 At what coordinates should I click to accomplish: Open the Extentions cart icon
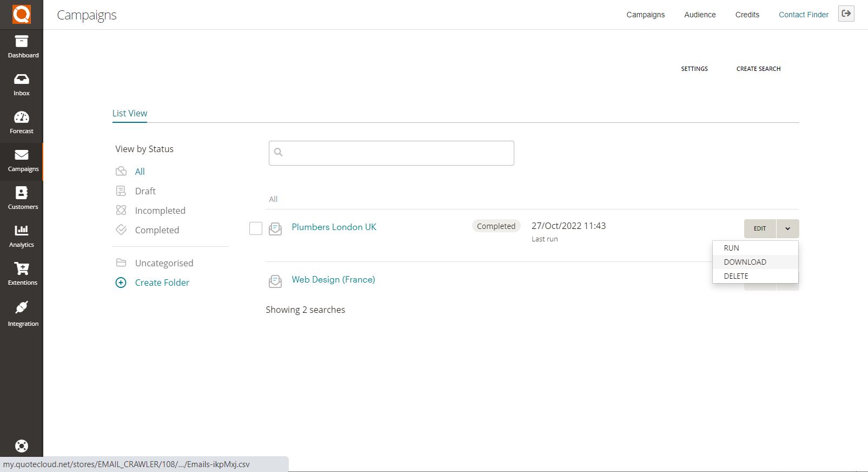click(22, 268)
